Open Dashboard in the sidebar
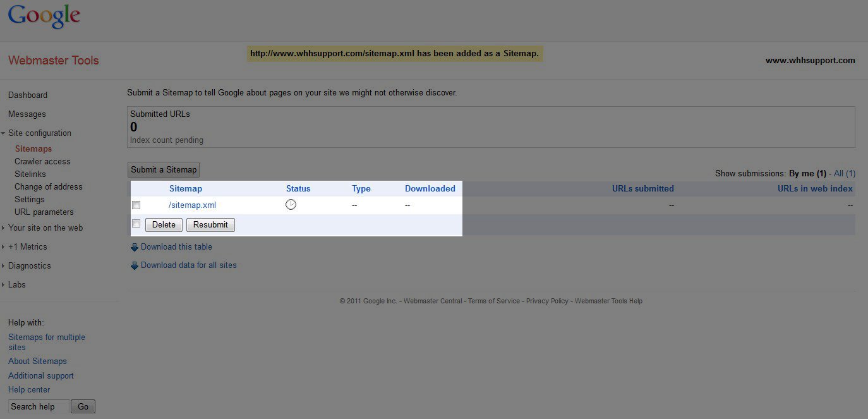 [28, 95]
